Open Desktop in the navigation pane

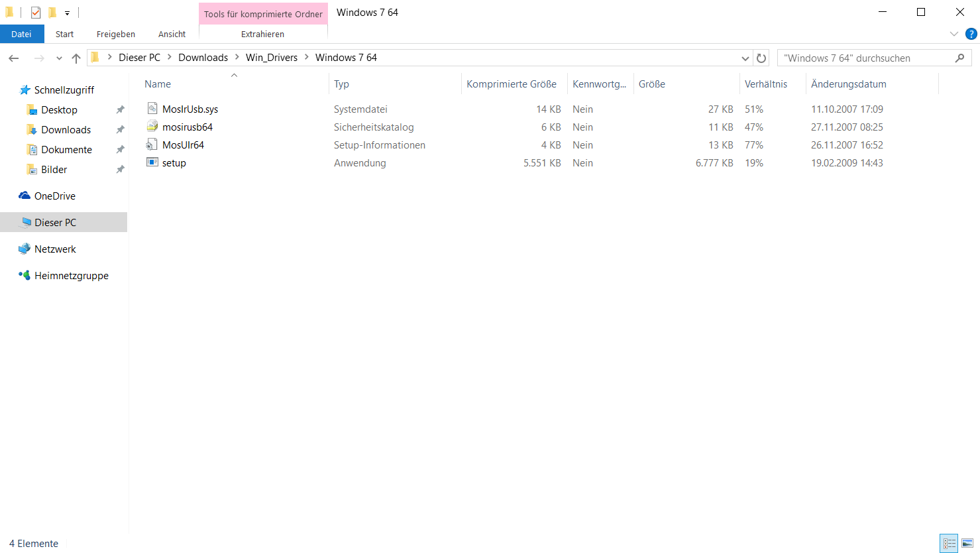tap(59, 109)
